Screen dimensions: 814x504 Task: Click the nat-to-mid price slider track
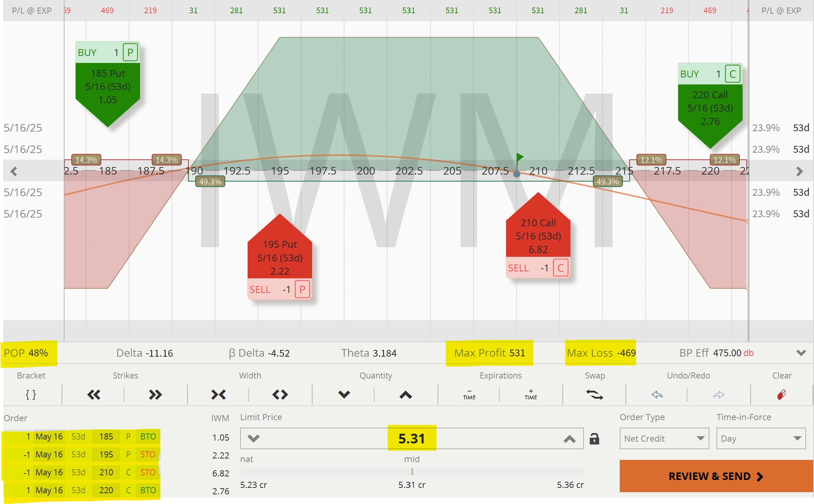412,472
